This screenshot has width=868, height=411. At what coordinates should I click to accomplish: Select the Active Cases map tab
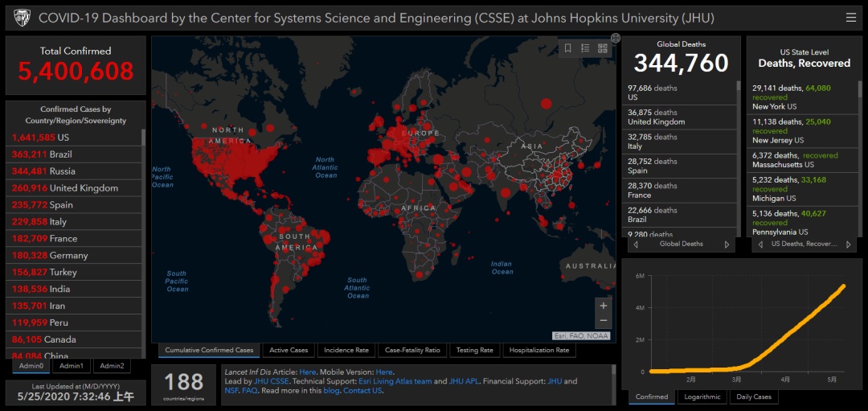[289, 350]
